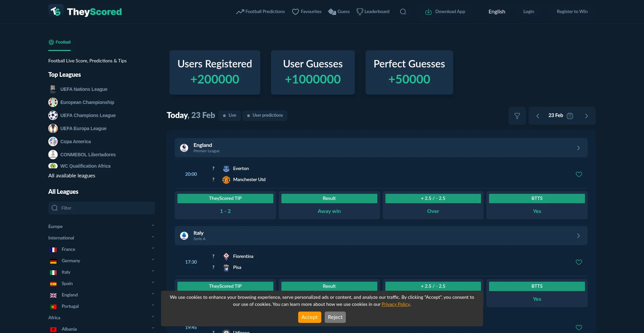The height and width of the screenshot is (333, 644).
Task: Click the Portugal flag icon
Action: coord(53,307)
